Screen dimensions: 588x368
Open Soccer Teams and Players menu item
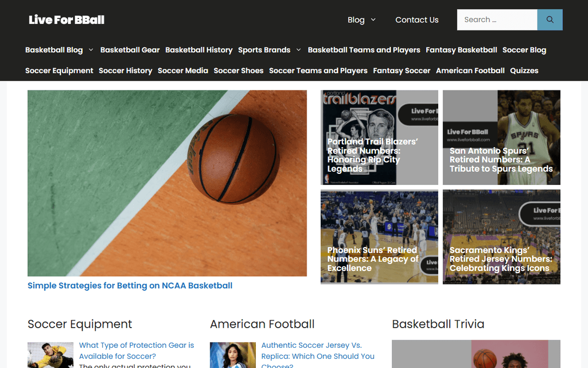pos(318,70)
